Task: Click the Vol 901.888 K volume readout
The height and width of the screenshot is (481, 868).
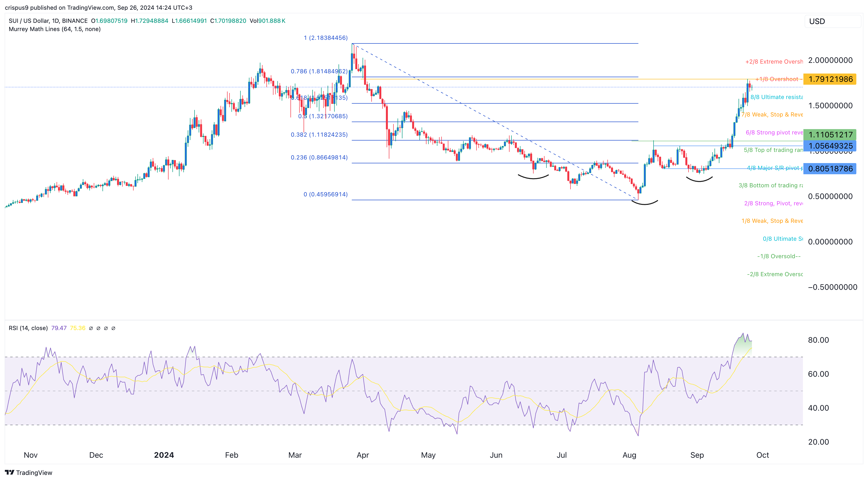Action: (x=268, y=21)
